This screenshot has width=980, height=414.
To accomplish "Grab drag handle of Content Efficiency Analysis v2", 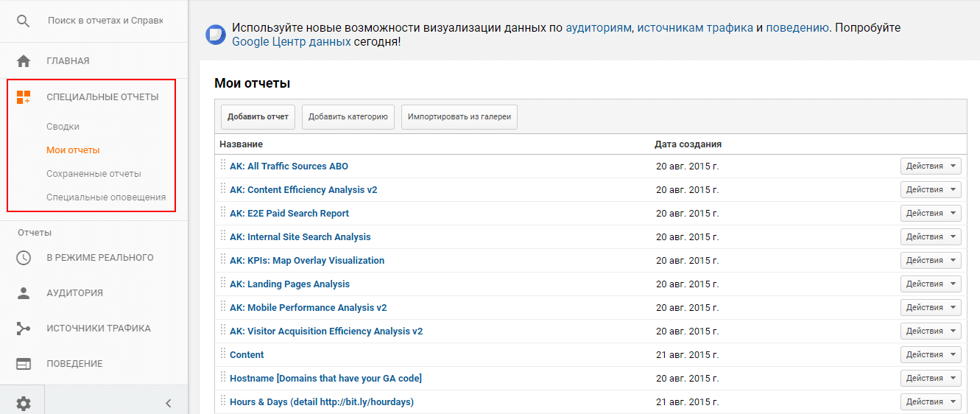I will 223,189.
